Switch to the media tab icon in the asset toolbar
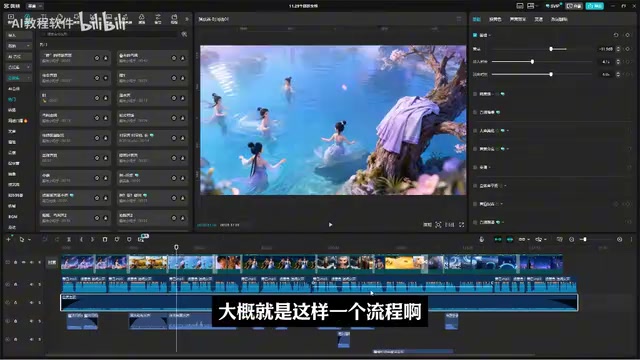 click(11, 18)
